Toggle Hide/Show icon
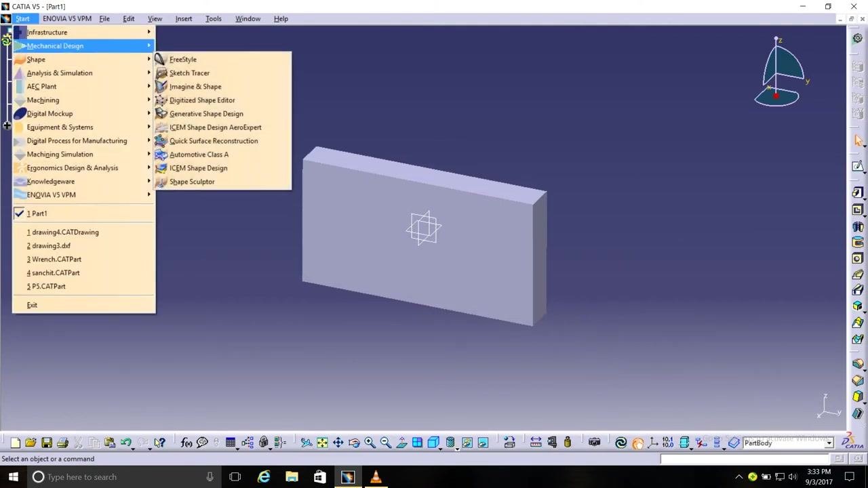868x488 pixels. [467, 443]
